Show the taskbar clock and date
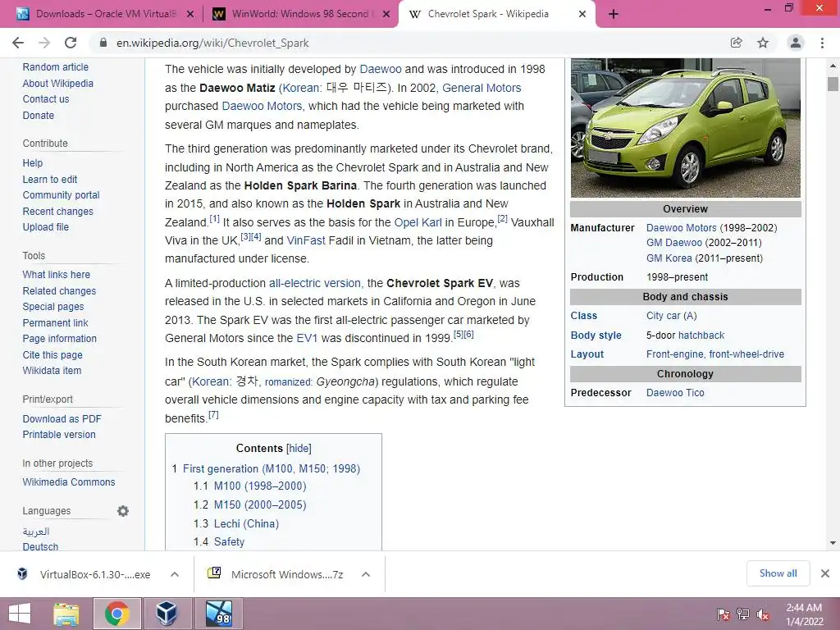 (x=805, y=614)
